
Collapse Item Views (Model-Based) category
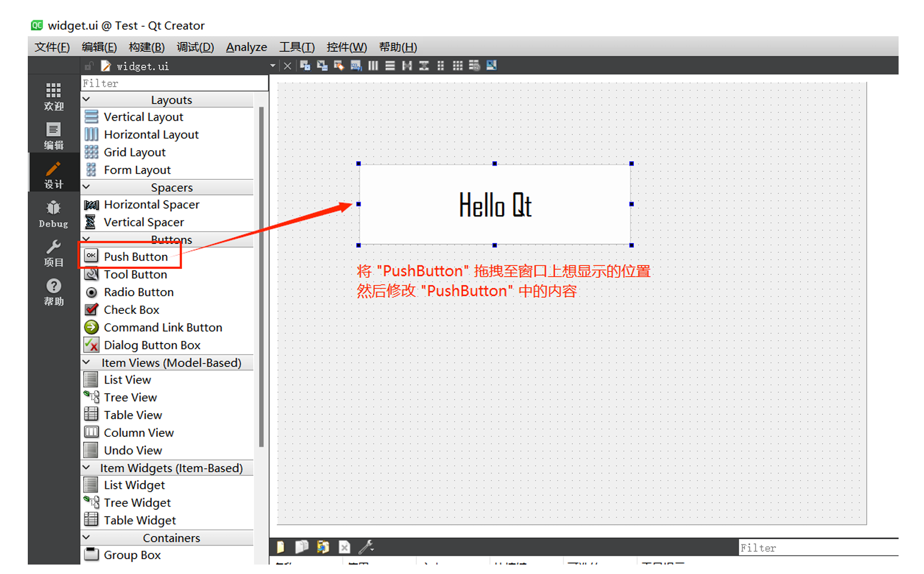[x=87, y=362]
